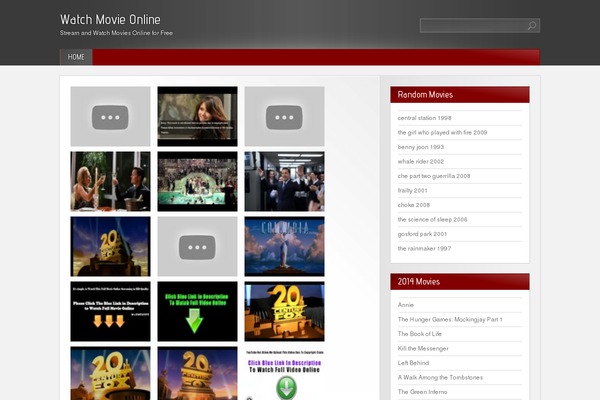600x400 pixels.
Task: Open the Columbia Pictures logo thumbnail
Action: tap(284, 247)
